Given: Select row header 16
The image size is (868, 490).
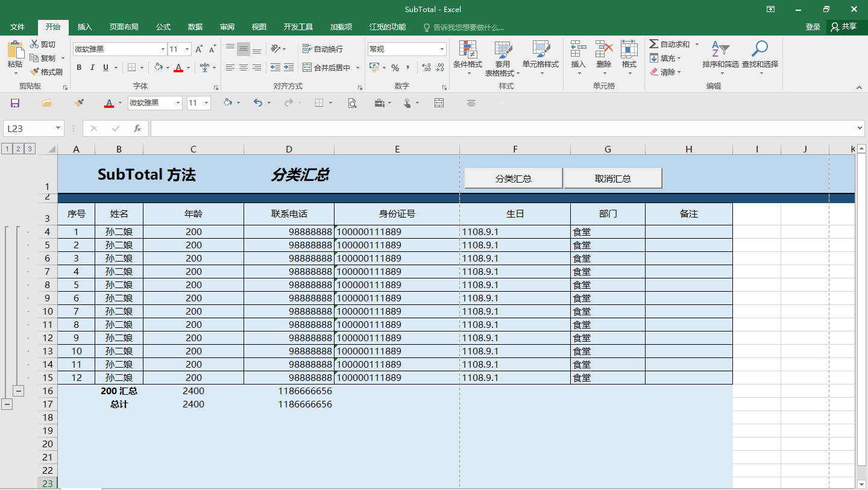Looking at the screenshot, I should tap(48, 391).
